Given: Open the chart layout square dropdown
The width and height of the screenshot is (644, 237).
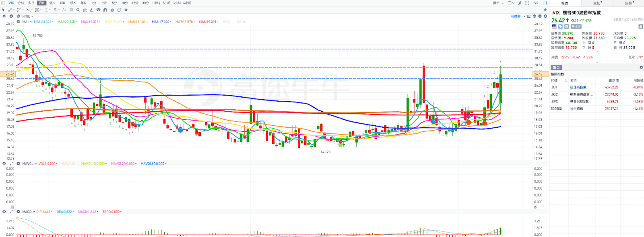Looking at the screenshot, I should point(511,3).
